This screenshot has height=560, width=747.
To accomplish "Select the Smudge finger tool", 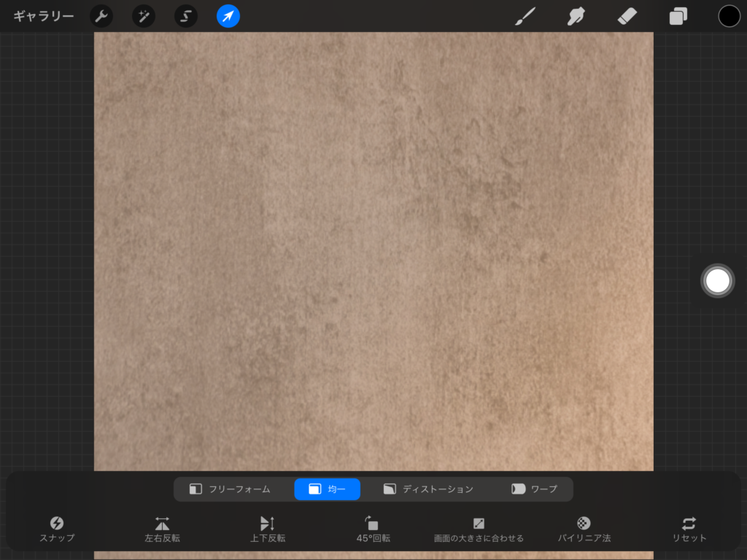I will (x=576, y=16).
